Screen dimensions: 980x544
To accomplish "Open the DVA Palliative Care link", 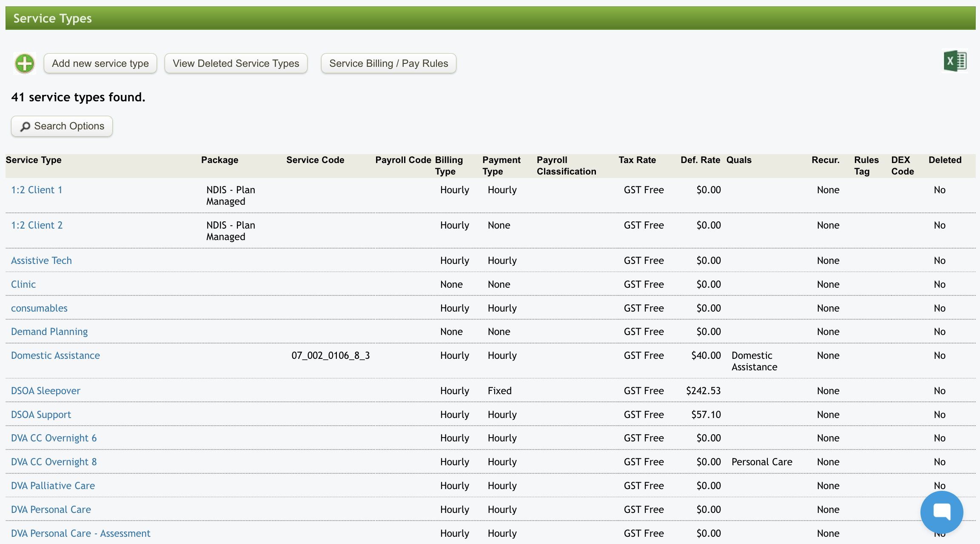I will (x=53, y=486).
